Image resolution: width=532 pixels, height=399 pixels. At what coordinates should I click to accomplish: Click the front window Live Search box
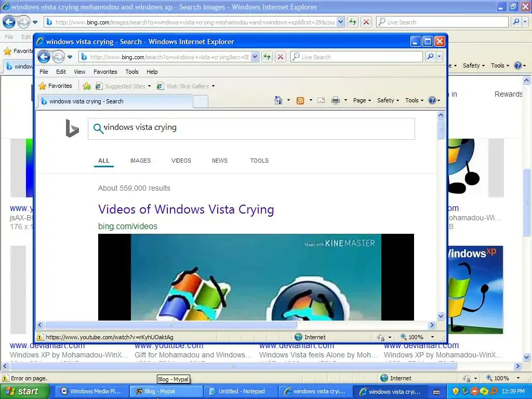(x=356, y=57)
